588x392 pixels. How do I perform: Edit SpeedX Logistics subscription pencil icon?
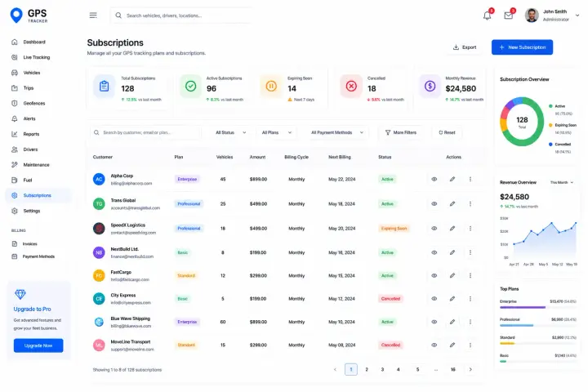452,229
